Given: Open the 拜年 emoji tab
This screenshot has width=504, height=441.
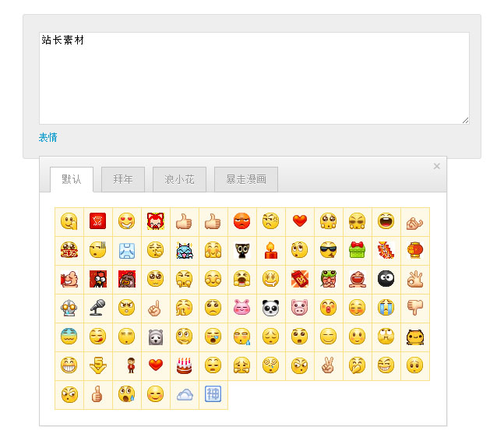Looking at the screenshot, I should (123, 179).
